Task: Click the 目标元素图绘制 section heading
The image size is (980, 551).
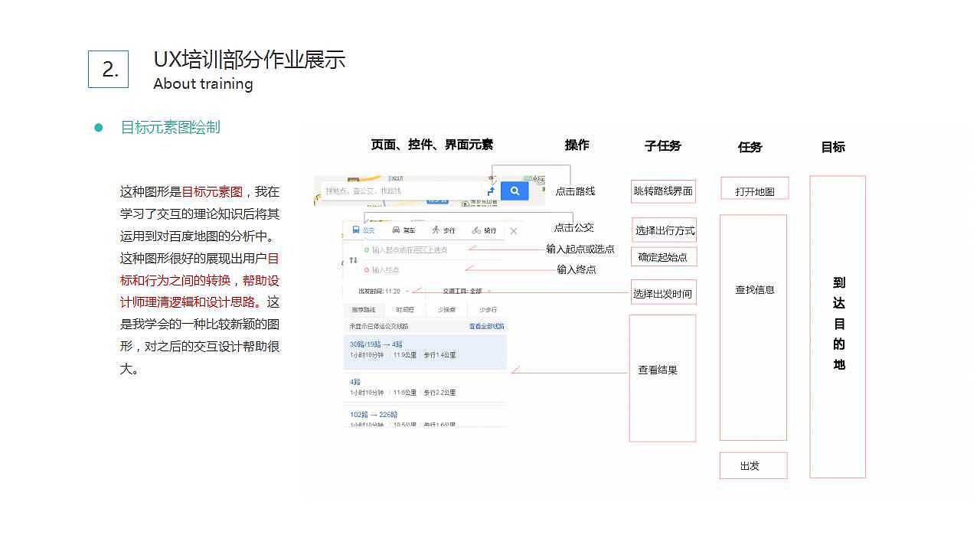Action: (171, 127)
